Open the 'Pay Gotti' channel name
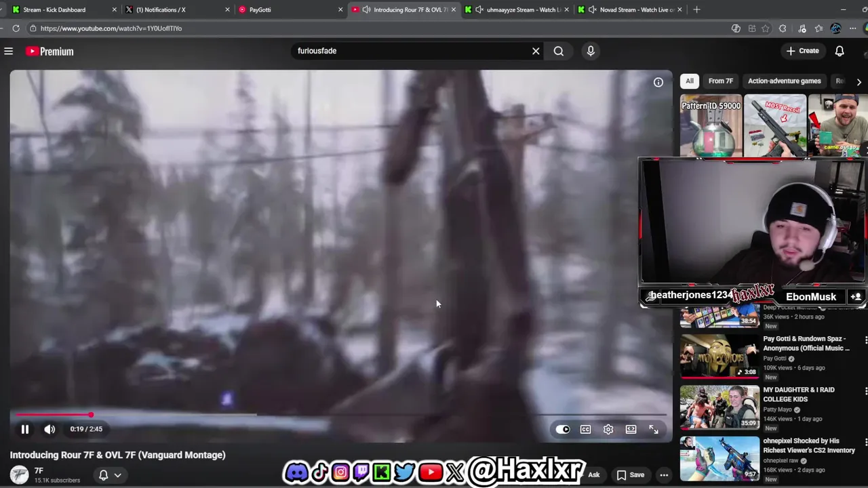The image size is (868, 488). [775, 359]
